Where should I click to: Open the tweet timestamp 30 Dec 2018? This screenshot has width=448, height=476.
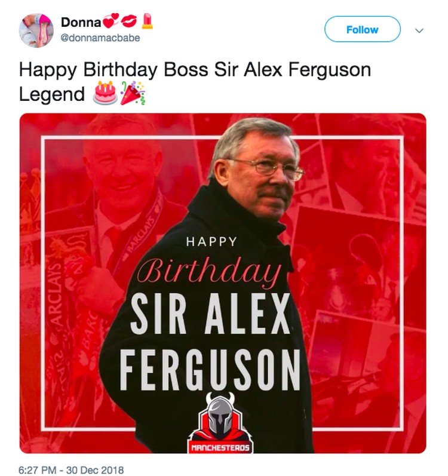[x=71, y=469]
